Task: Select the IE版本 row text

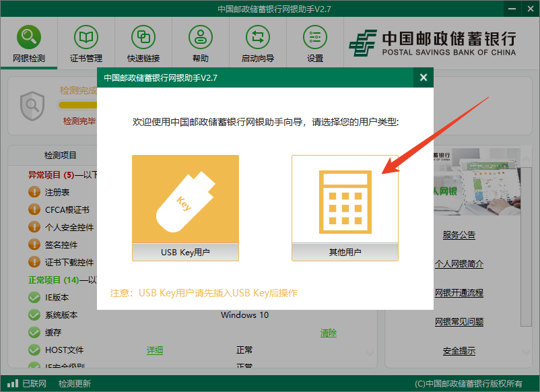Action: [57, 297]
